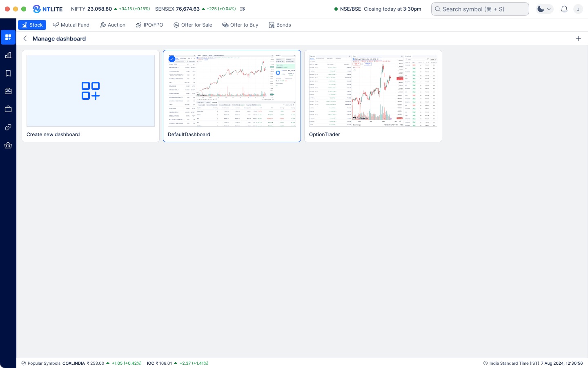This screenshot has height=368, width=588.
Task: Expand the dark mode theme dropdown
Action: [544, 9]
